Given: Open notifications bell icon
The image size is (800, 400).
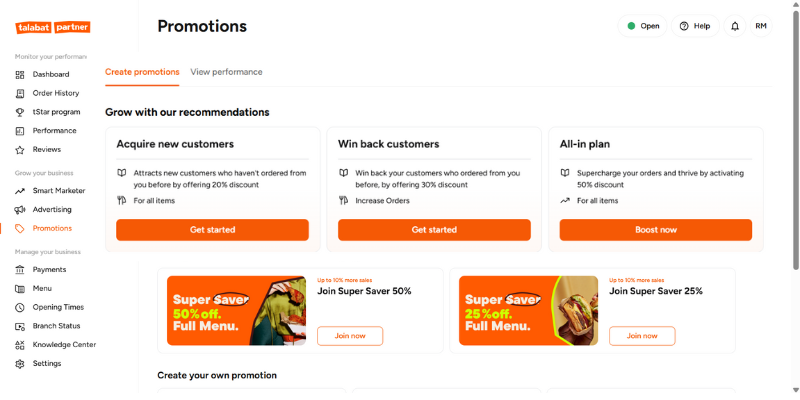Looking at the screenshot, I should tap(735, 26).
